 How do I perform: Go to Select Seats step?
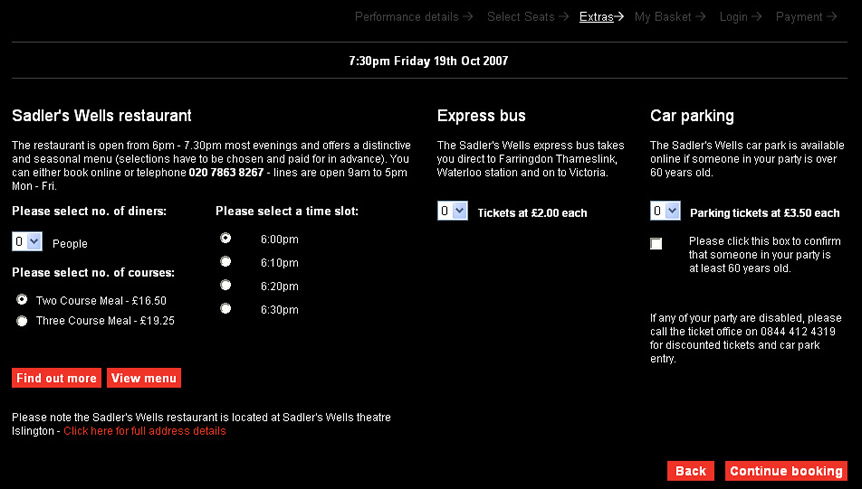(527, 17)
